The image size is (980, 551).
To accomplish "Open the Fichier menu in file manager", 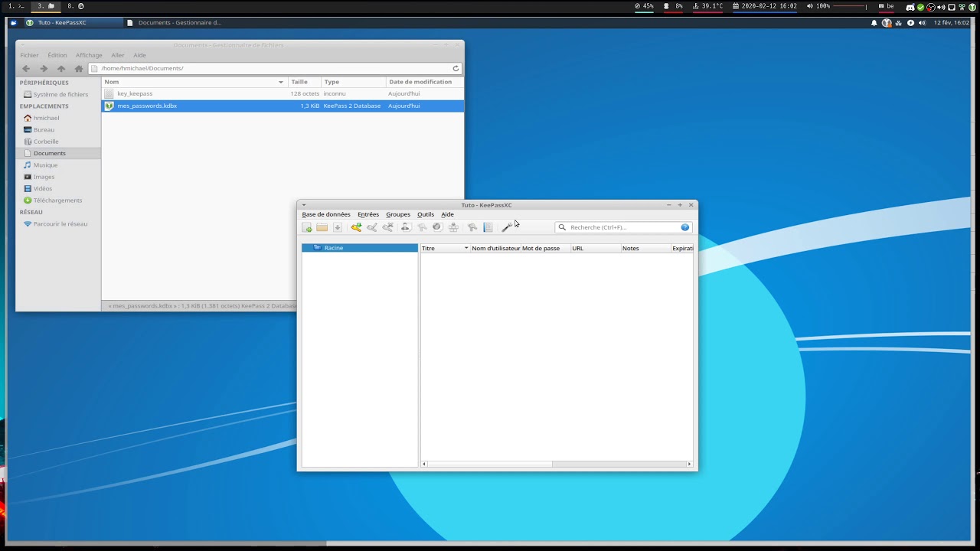I will [x=29, y=55].
